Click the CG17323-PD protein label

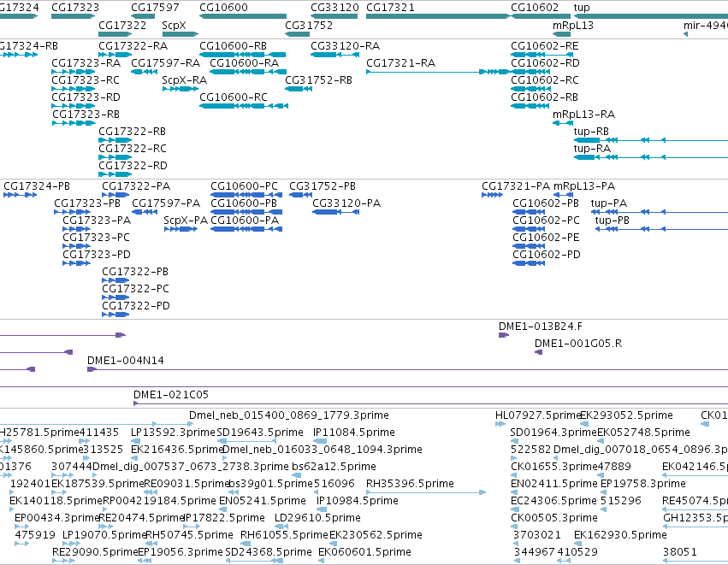tap(97, 255)
